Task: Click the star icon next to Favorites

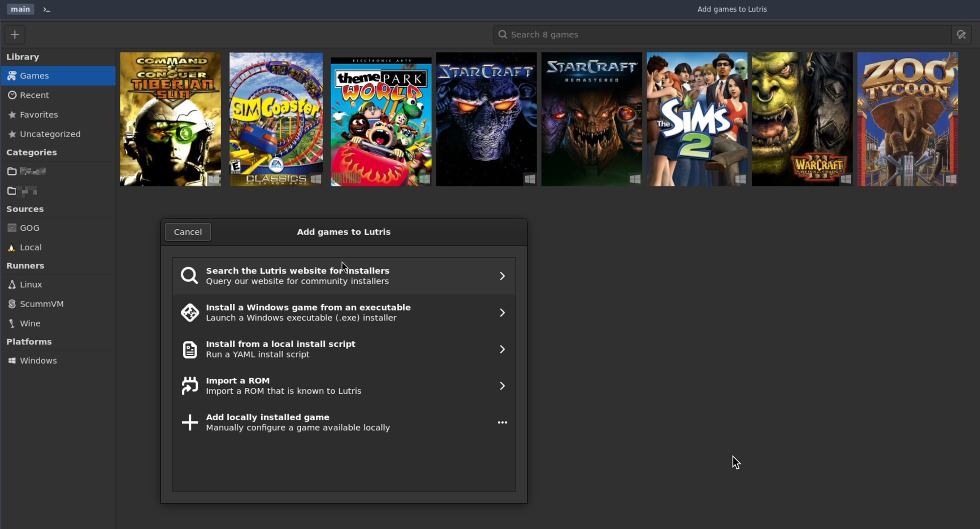Action: click(x=12, y=115)
